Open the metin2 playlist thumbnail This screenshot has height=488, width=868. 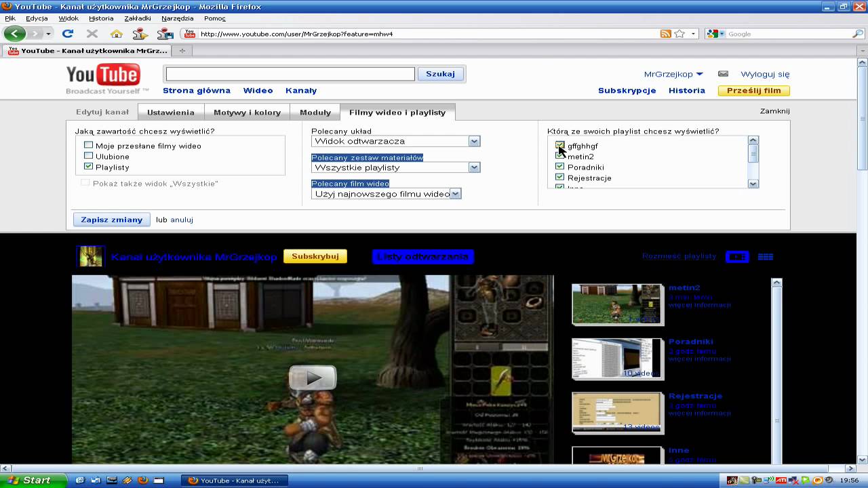tap(617, 304)
